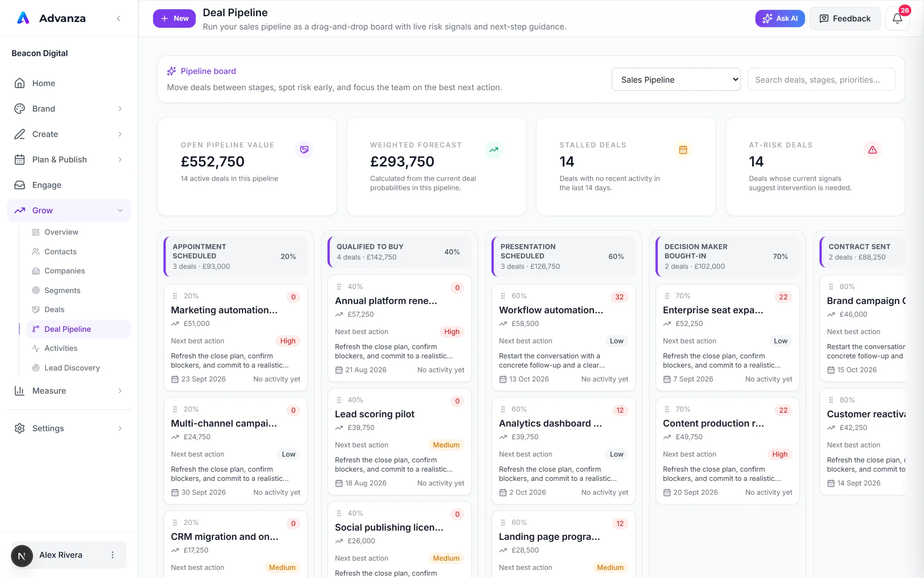The height and width of the screenshot is (578, 924).
Task: Click the Medium tag on Social publishing card
Action: coord(446,558)
